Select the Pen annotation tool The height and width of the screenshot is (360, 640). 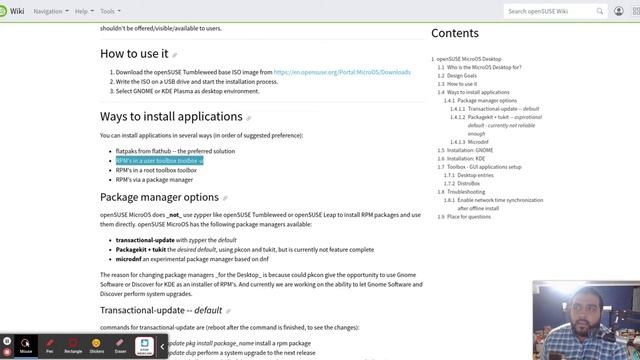[x=49, y=346]
